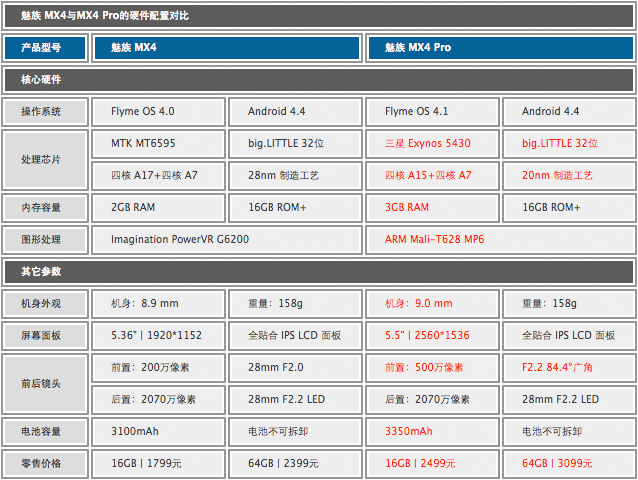Image resolution: width=638 pixels, height=480 pixels.
Task: Click the 其它参数 section header
Action: [319, 272]
